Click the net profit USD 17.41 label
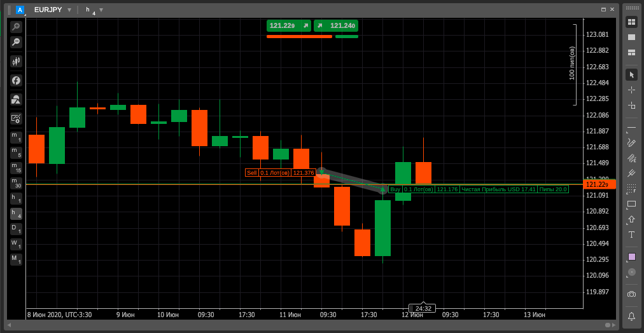 (499, 189)
